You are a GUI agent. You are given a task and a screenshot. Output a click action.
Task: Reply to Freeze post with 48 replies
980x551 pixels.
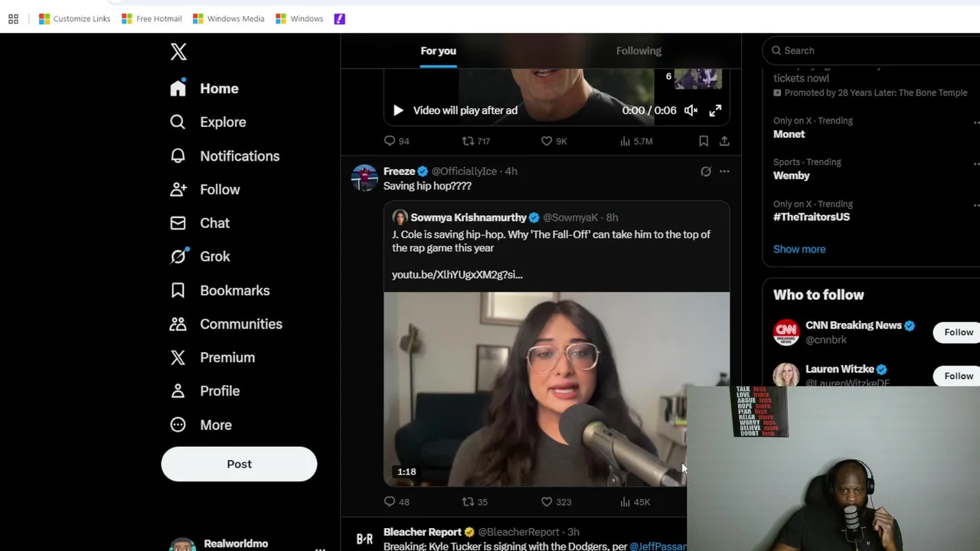(397, 502)
